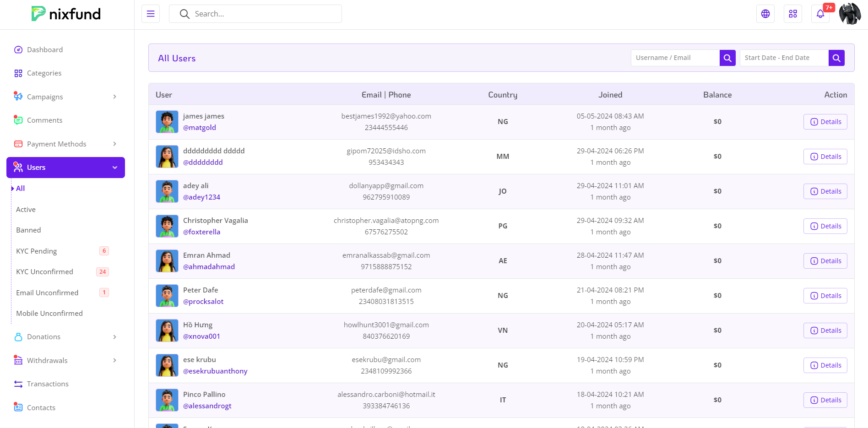Select KYC Pending users submenu item
This screenshot has height=428, width=868.
[37, 251]
